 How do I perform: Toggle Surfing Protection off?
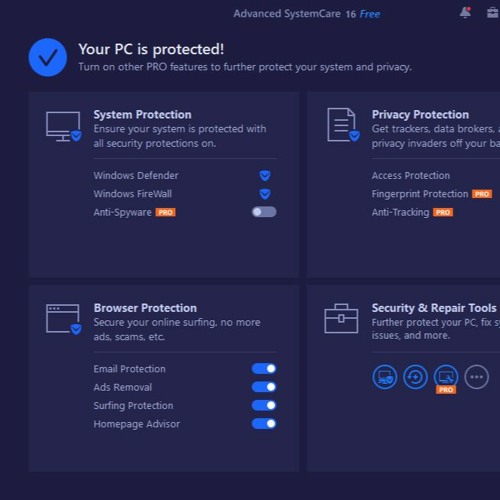point(264,405)
